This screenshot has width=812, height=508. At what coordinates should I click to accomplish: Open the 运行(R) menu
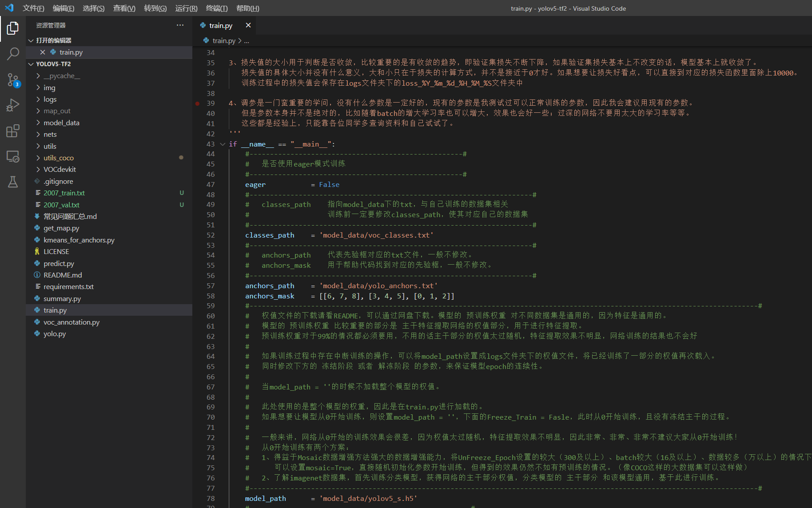tap(186, 8)
